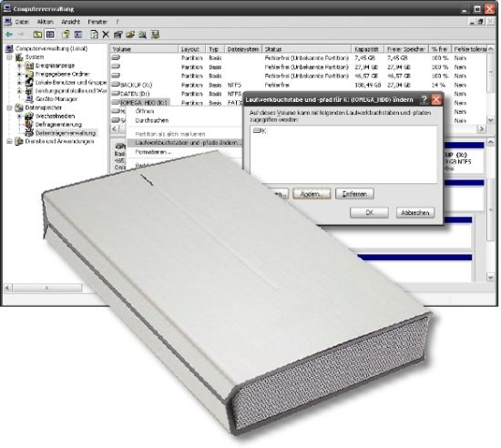Image resolution: width=501 pixels, height=448 pixels.
Task: Choose Formatieren from the context menu
Action: click(153, 152)
